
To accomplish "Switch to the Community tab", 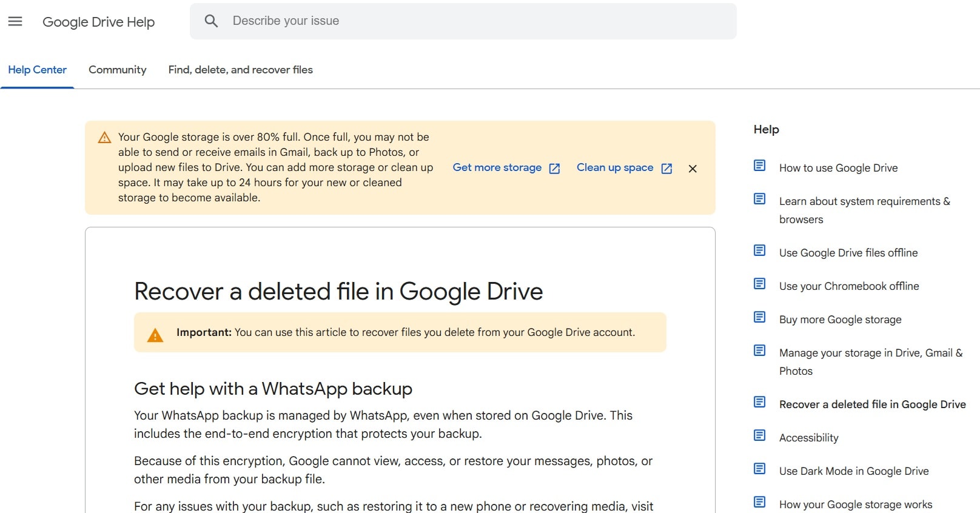I will point(118,70).
